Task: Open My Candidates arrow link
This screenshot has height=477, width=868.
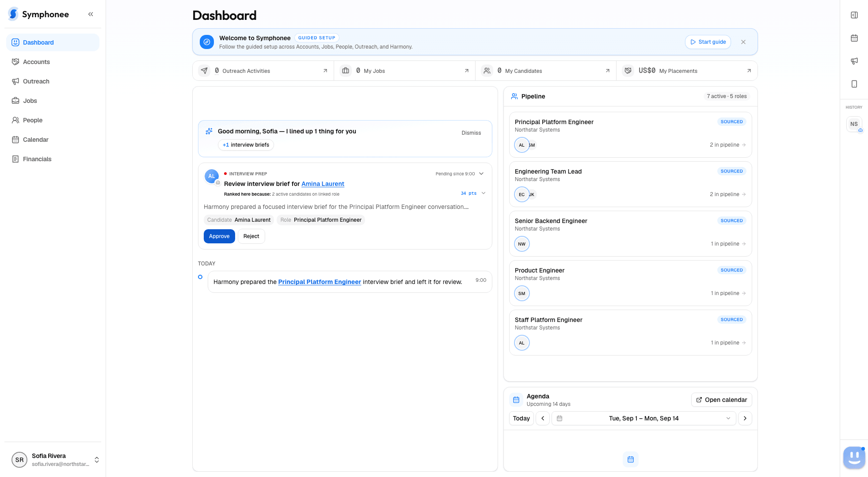Action: click(608, 71)
